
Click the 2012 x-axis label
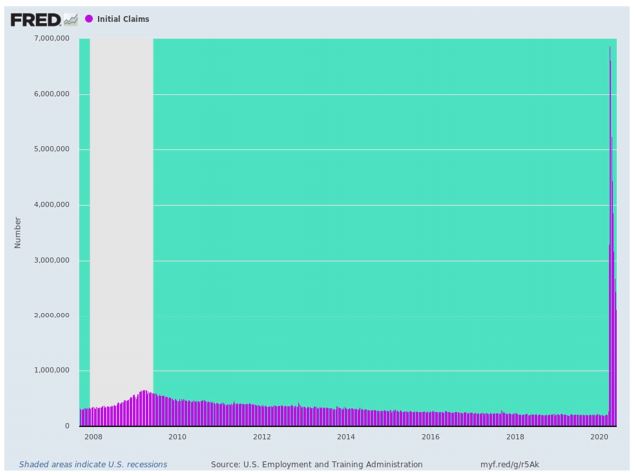coord(262,437)
